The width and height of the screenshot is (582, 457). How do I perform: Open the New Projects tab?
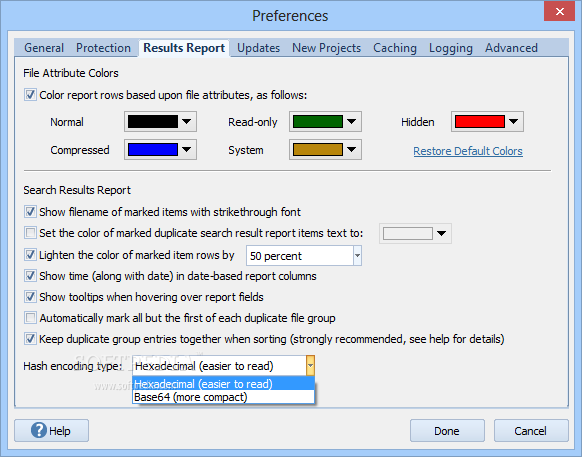(x=326, y=48)
